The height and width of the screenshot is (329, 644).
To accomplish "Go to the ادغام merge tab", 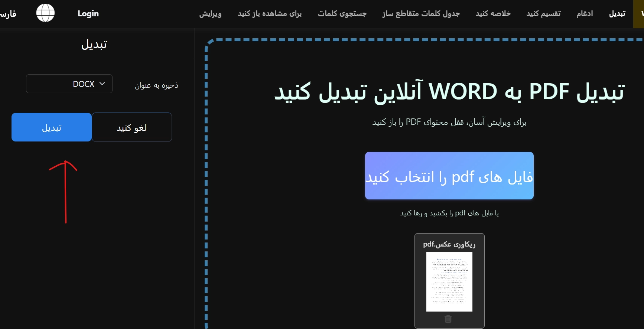I will (x=585, y=14).
